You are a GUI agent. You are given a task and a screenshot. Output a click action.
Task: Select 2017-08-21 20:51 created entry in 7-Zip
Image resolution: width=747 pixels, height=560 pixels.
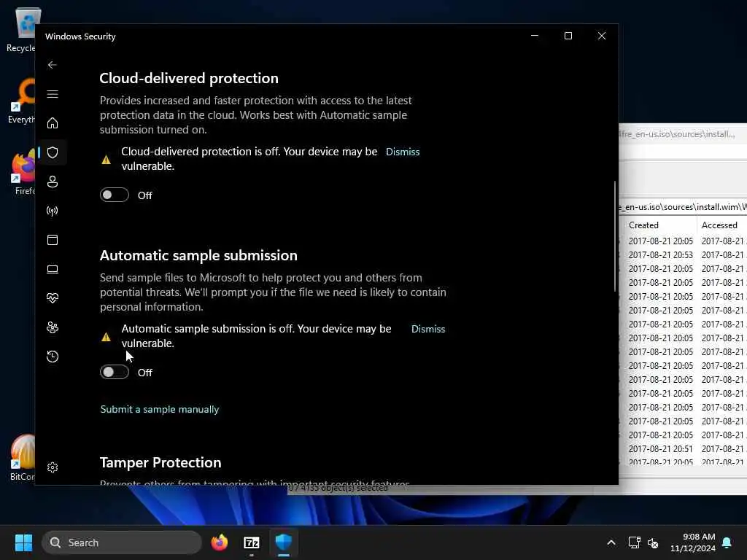pyautogui.click(x=660, y=448)
